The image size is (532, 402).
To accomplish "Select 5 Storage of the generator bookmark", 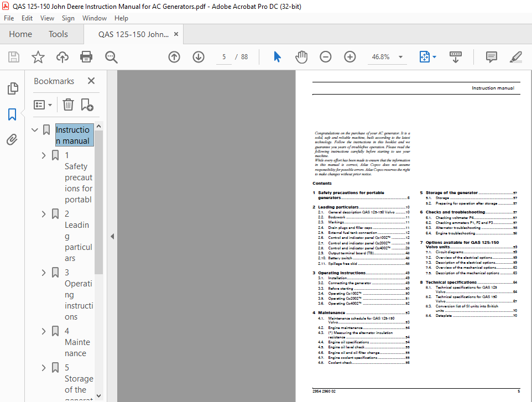I will [79, 382].
